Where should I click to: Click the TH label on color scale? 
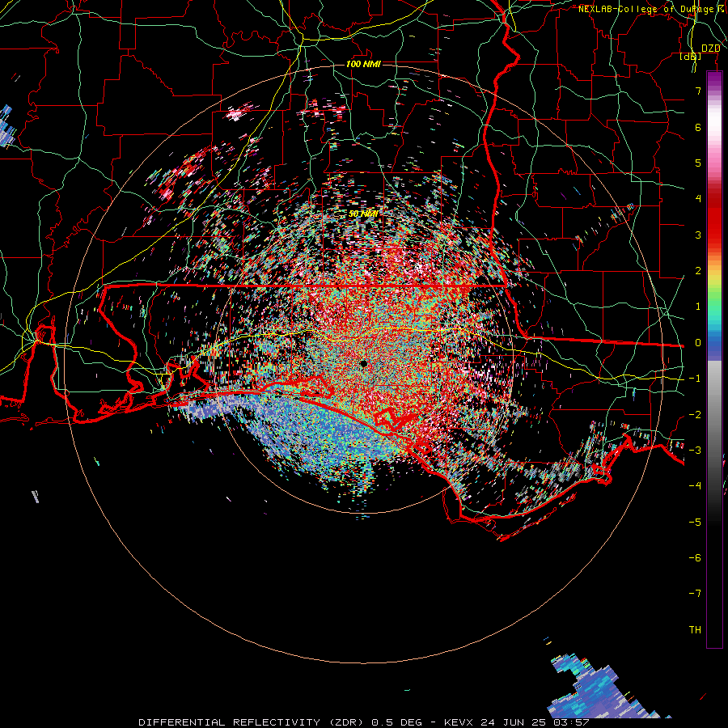[x=695, y=630]
